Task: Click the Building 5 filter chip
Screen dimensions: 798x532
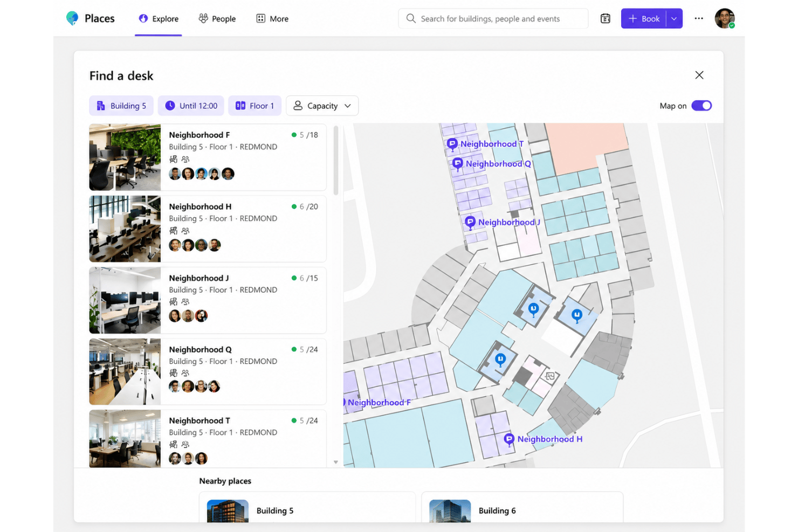Action: click(x=121, y=106)
